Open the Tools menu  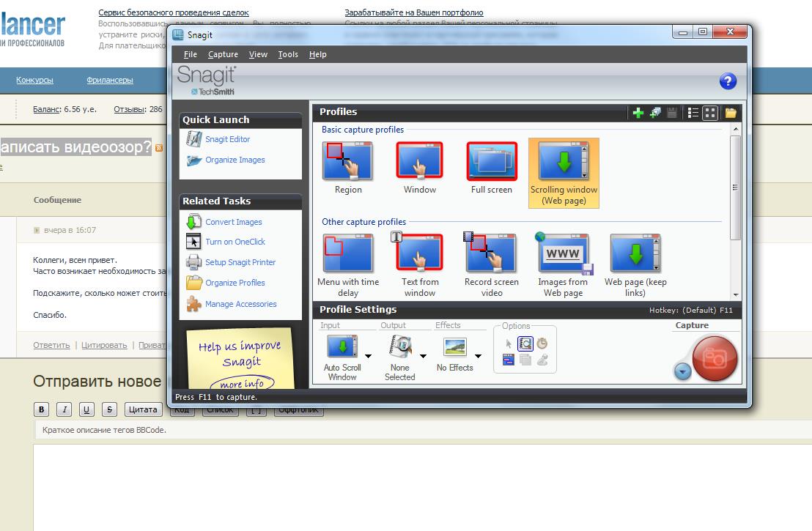pos(288,54)
